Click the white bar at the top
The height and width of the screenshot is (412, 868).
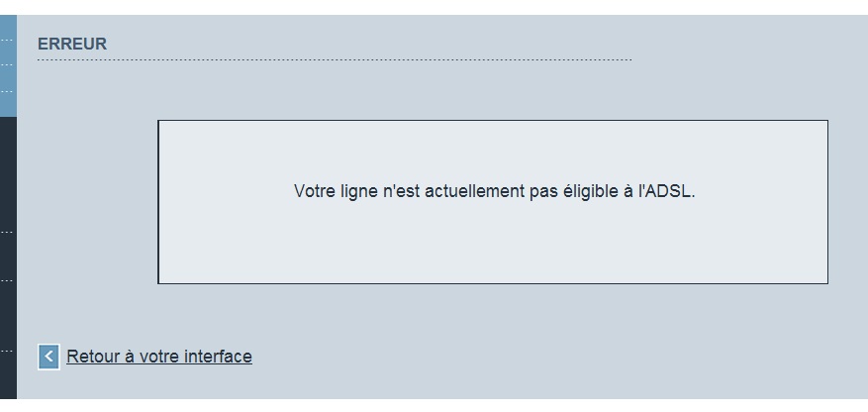click(434, 6)
